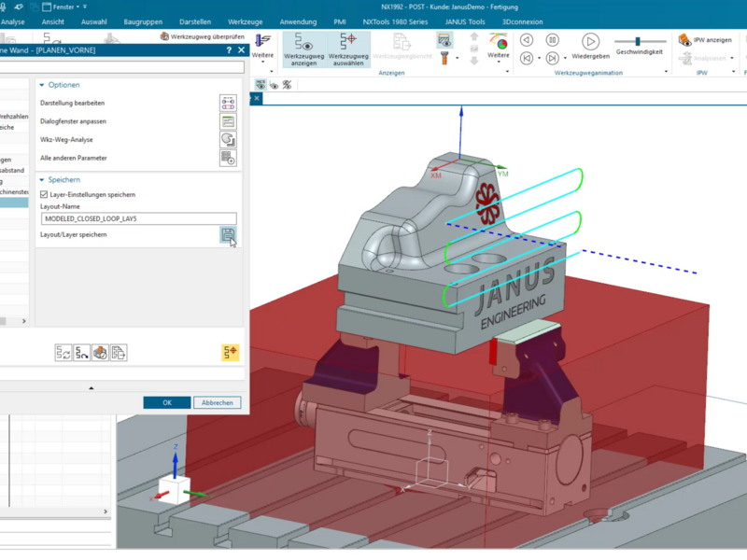Open Werkzeuge menu tab

pos(245,21)
